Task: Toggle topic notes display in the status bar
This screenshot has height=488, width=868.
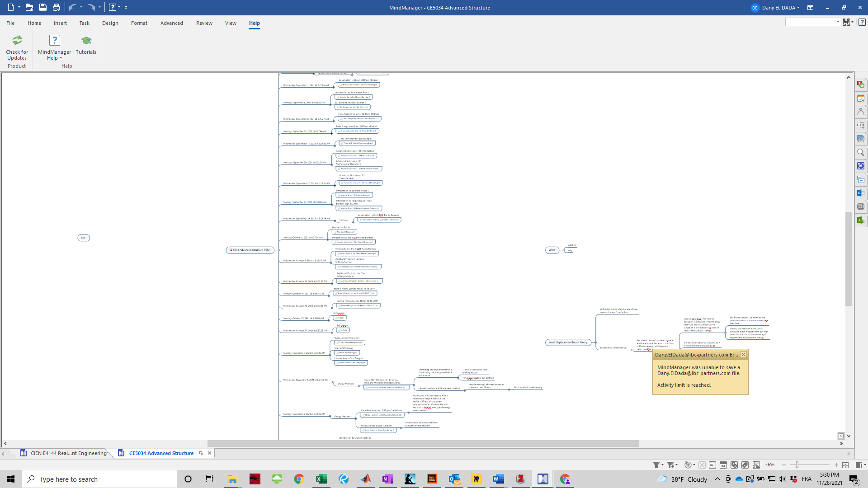Action: coord(712,465)
